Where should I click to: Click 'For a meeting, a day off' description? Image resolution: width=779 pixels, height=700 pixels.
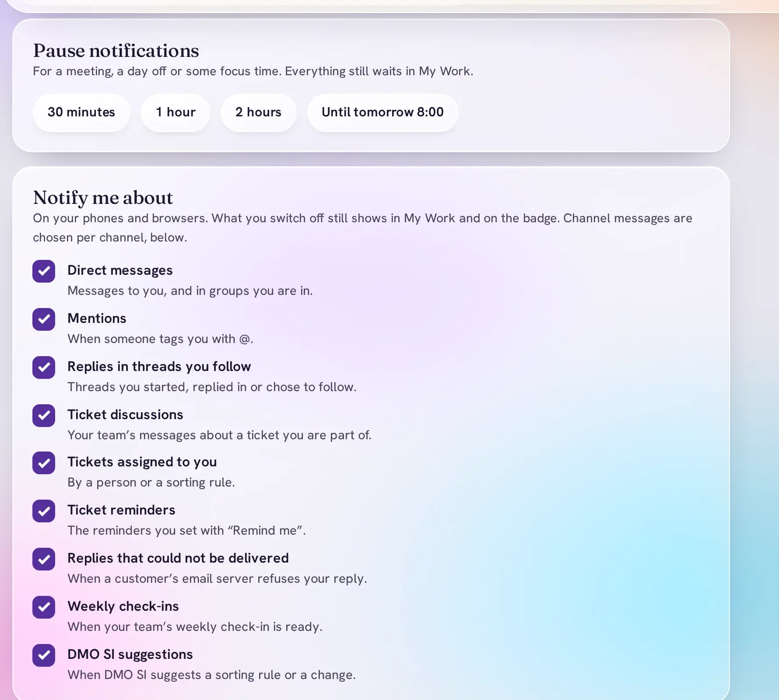(x=253, y=71)
